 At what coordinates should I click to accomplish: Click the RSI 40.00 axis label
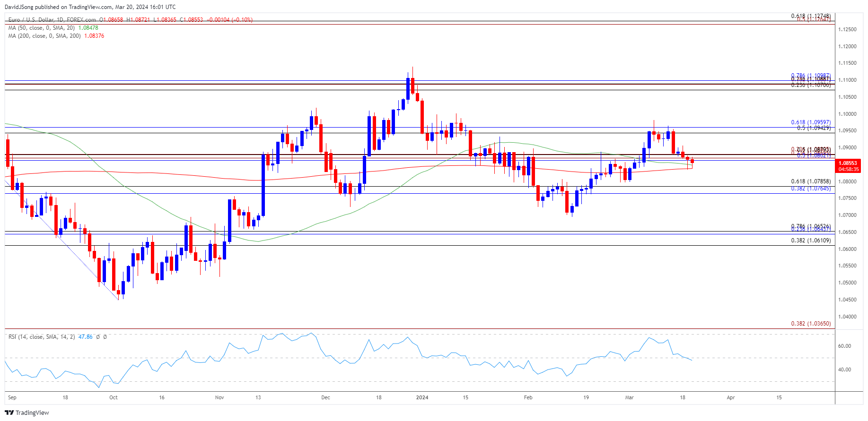tap(844, 369)
